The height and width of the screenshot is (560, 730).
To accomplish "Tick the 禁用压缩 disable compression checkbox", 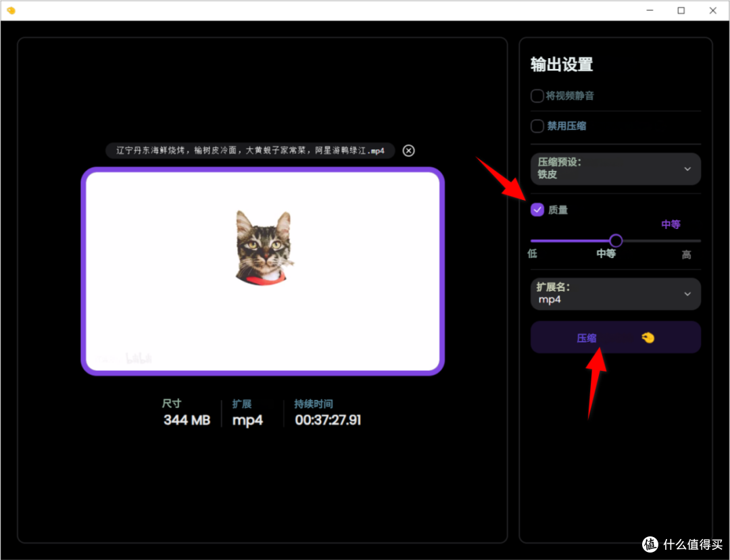I will tap(537, 126).
